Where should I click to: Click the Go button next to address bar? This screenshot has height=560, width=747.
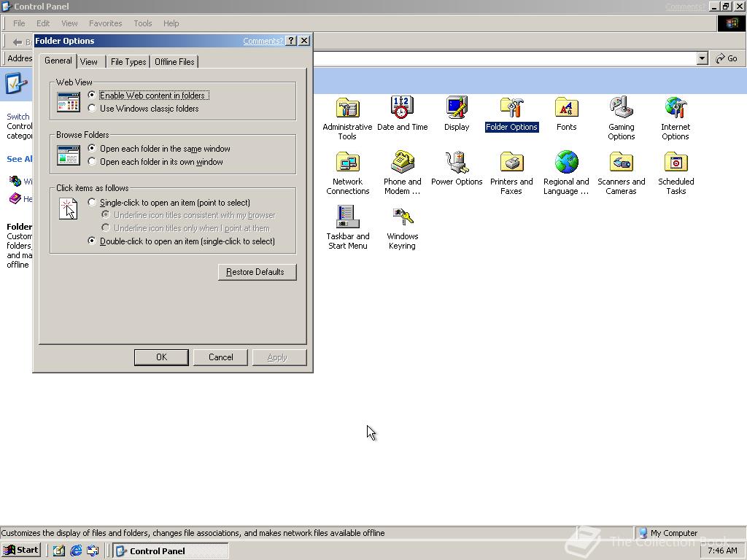pyautogui.click(x=727, y=58)
